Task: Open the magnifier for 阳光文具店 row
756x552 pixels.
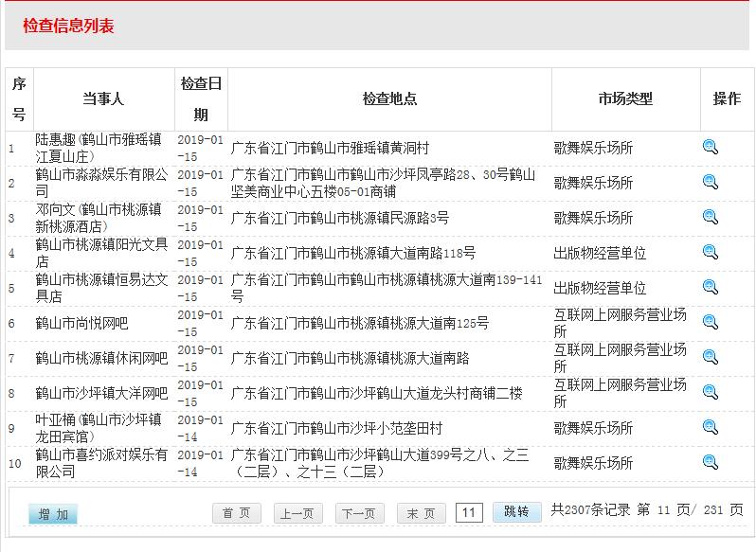Action: point(711,252)
